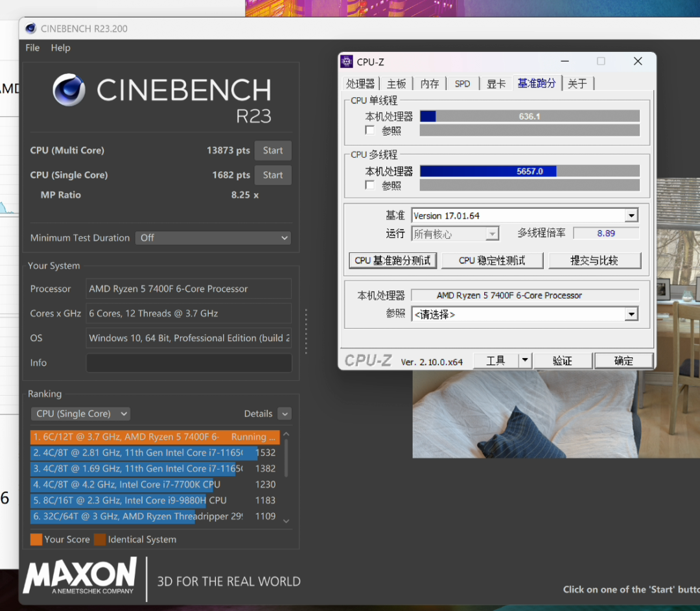700x611 pixels.
Task: Minimize the CPU-Z window
Action: [x=565, y=61]
